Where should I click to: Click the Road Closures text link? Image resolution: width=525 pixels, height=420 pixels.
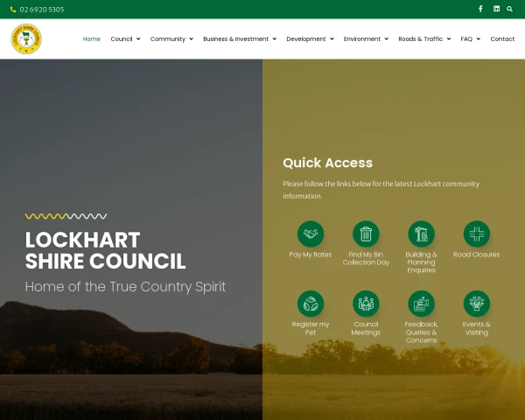[x=477, y=255]
